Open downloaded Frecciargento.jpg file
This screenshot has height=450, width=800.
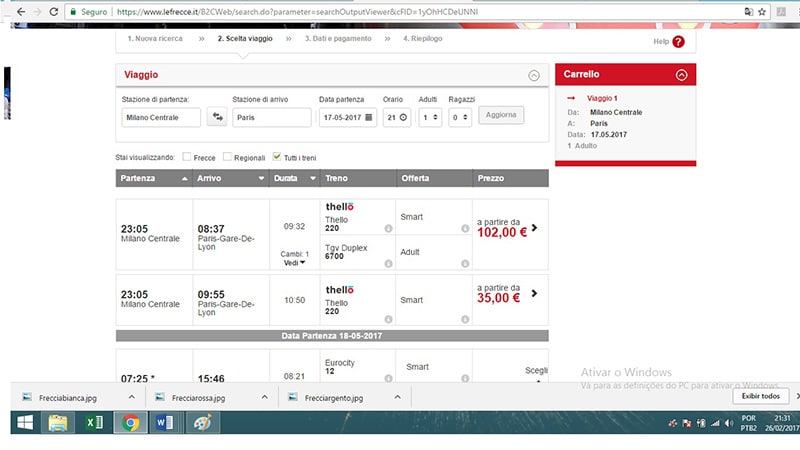(334, 398)
